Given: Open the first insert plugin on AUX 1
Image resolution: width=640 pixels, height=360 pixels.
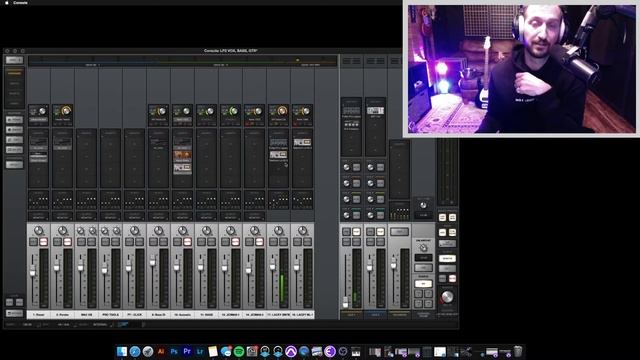Looking at the screenshot, I should tap(351, 112).
